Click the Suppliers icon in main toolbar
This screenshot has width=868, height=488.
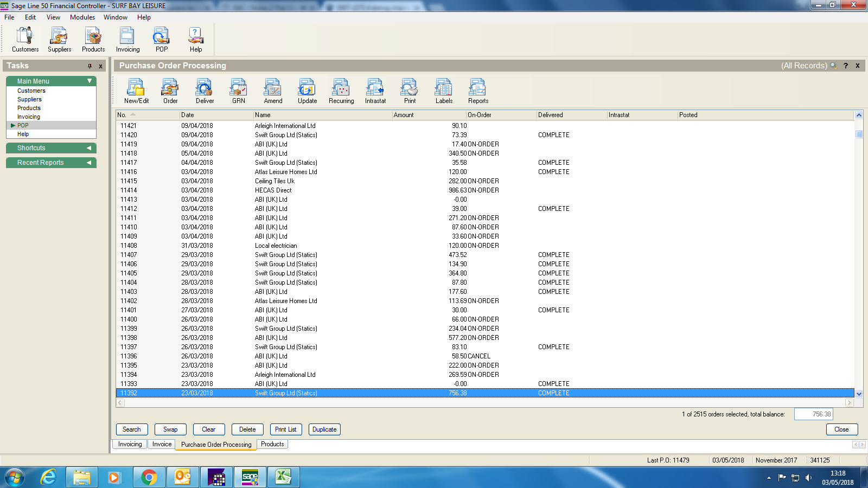click(59, 40)
